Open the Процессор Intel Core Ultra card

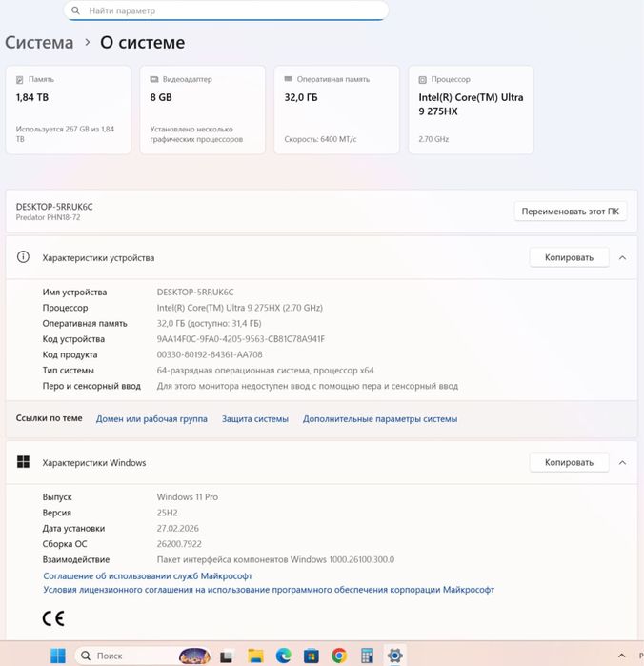(x=472, y=110)
